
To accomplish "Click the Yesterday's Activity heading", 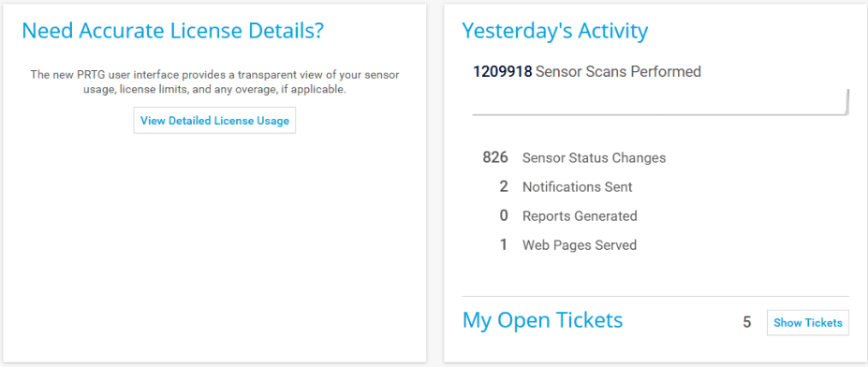I will click(554, 32).
